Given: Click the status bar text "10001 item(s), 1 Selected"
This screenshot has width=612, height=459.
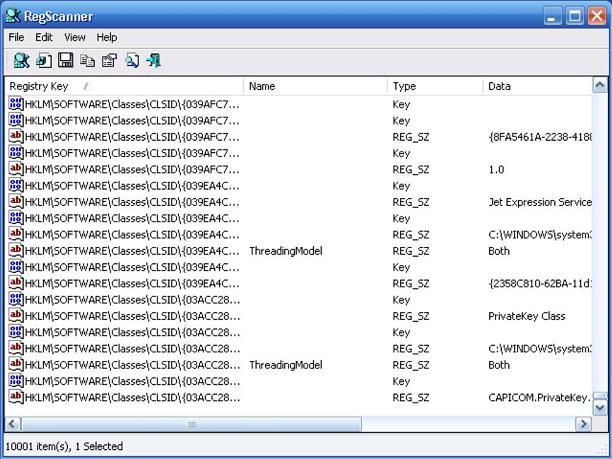Looking at the screenshot, I should point(64,446).
